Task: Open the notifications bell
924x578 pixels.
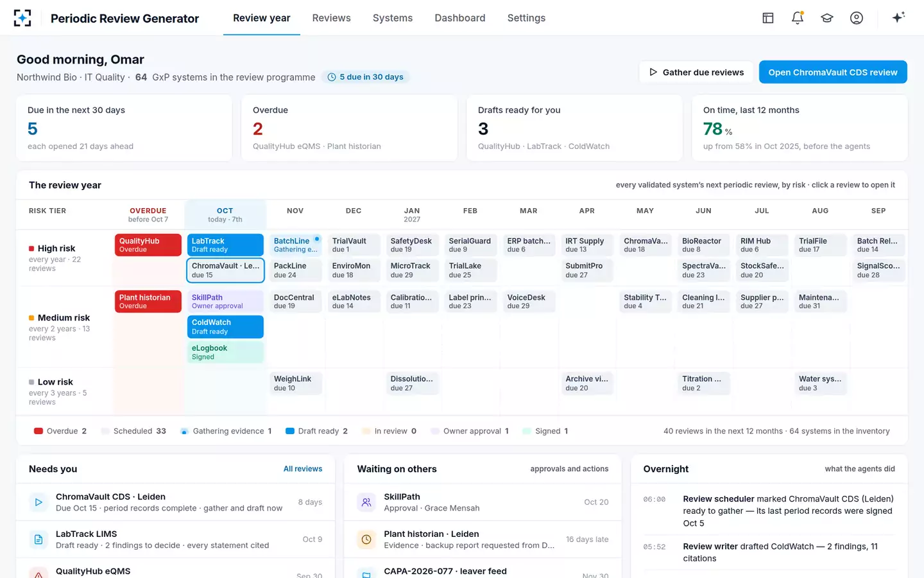Action: [x=798, y=18]
